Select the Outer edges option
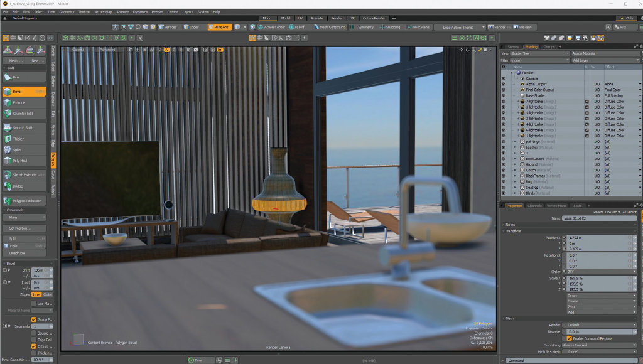643x364 pixels. [x=48, y=294]
